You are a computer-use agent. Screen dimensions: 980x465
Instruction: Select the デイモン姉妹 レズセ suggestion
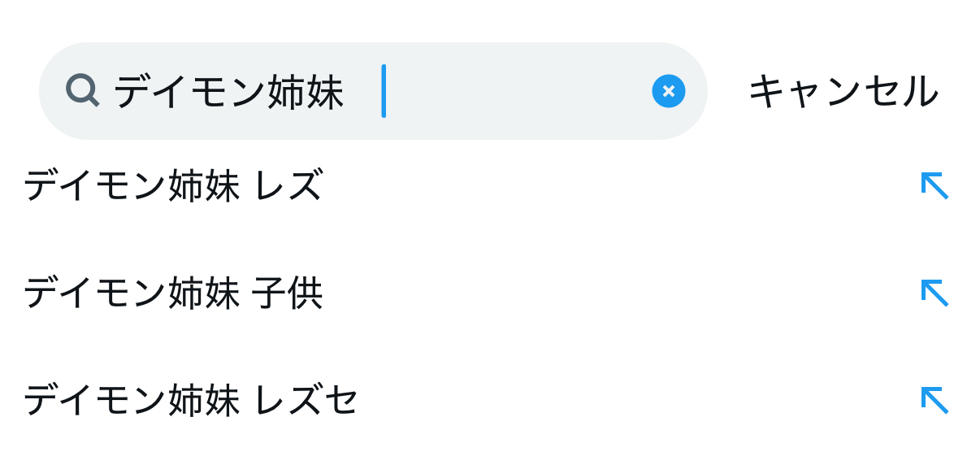[x=191, y=400]
